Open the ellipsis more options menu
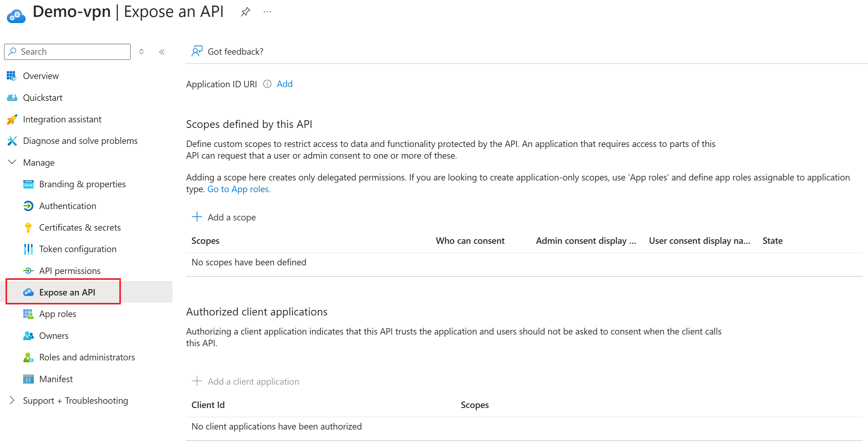 267,12
